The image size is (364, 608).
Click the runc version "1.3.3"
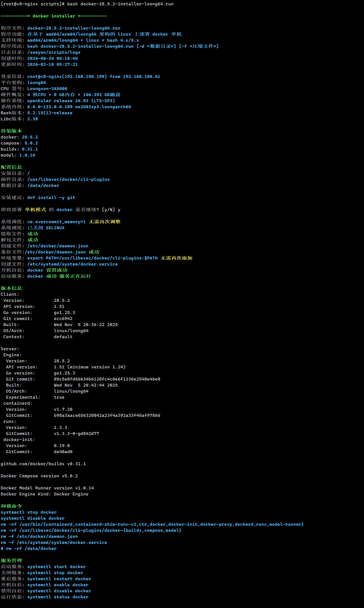pos(60,428)
